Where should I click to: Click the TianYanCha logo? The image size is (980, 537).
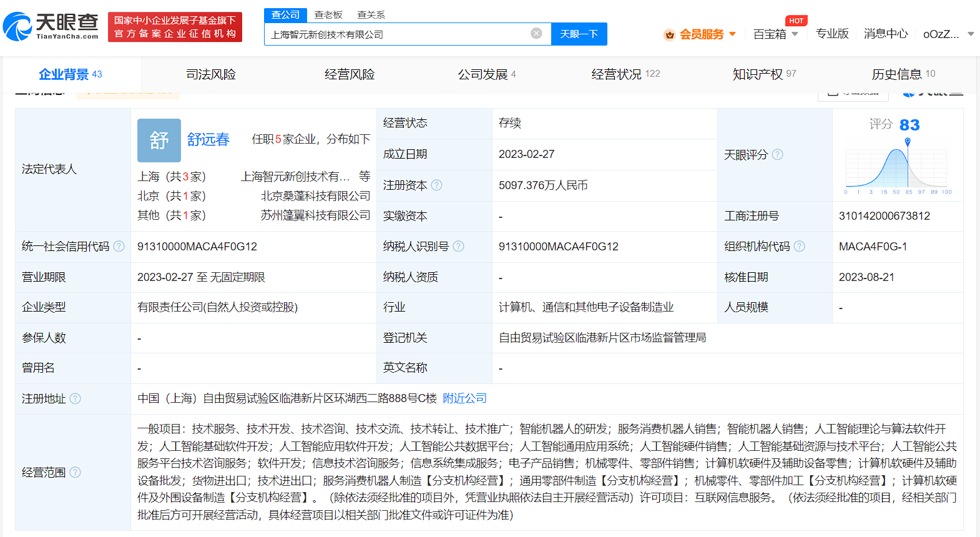click(51, 26)
